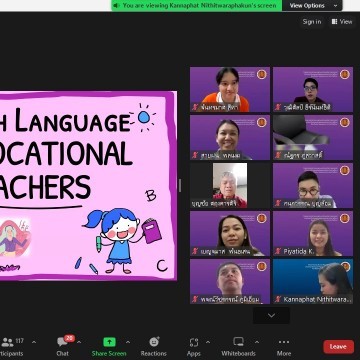This screenshot has height=360, width=360.
Task: Open the Participants panel icon
Action: pos(7,342)
